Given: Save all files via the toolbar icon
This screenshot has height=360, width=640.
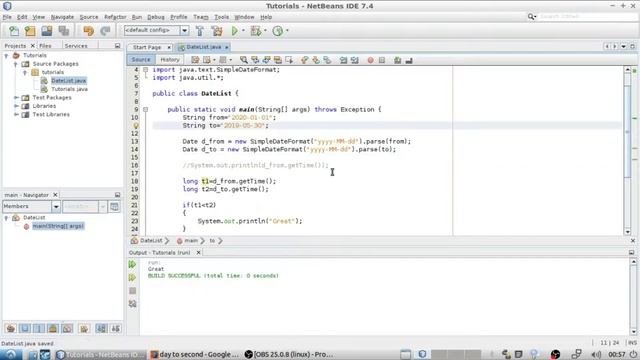Looking at the screenshot, I should coord(63,31).
